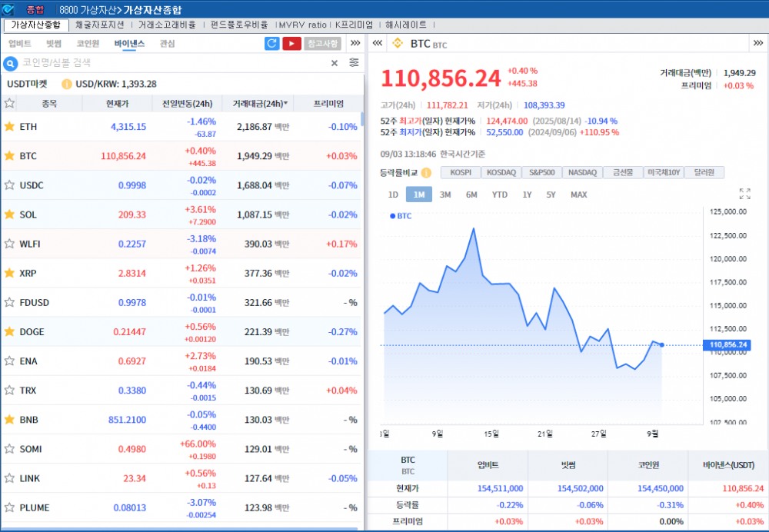Toggle the favorite star next to ETH
The image size is (769, 532).
pyautogui.click(x=11, y=127)
